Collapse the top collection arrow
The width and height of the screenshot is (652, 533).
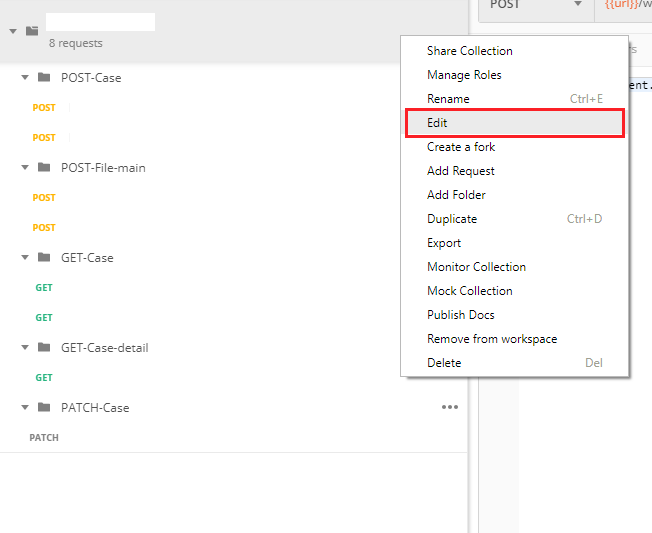click(13, 31)
